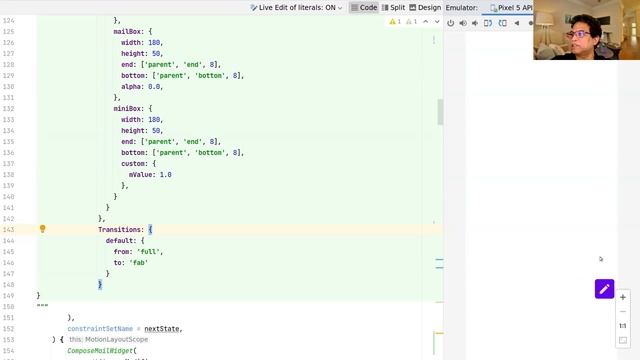Fit emulator zoom to screen icon
This screenshot has width=640, height=360.
[x=623, y=340]
